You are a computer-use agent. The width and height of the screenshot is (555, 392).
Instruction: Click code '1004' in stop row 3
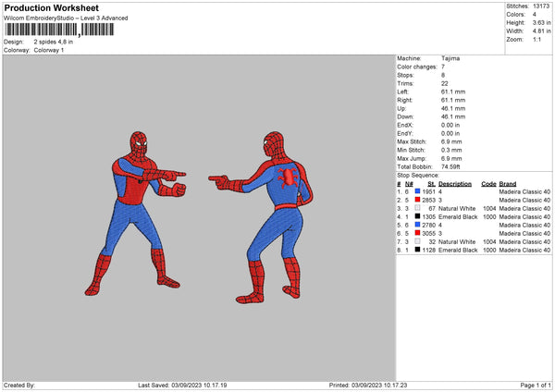click(x=489, y=208)
